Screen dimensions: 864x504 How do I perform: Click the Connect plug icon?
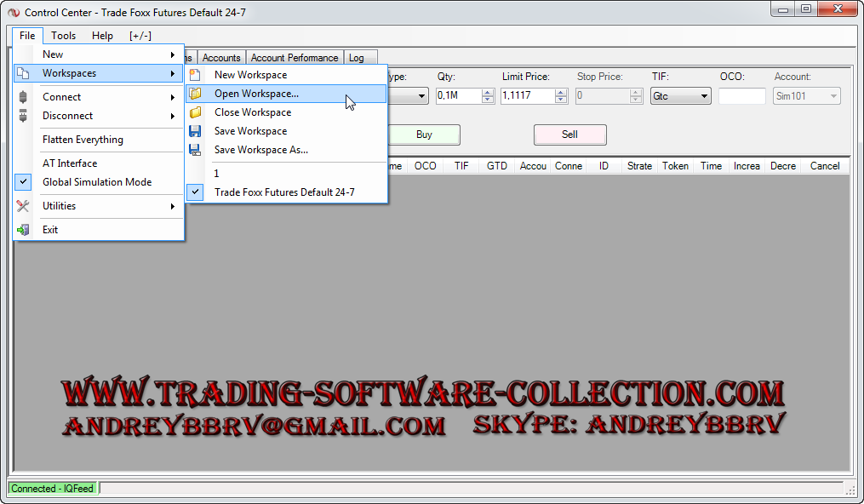[x=23, y=97]
